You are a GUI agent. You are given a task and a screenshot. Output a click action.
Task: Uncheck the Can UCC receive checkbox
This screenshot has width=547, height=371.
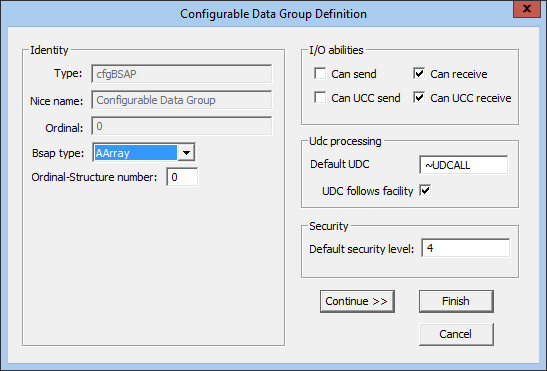point(419,98)
